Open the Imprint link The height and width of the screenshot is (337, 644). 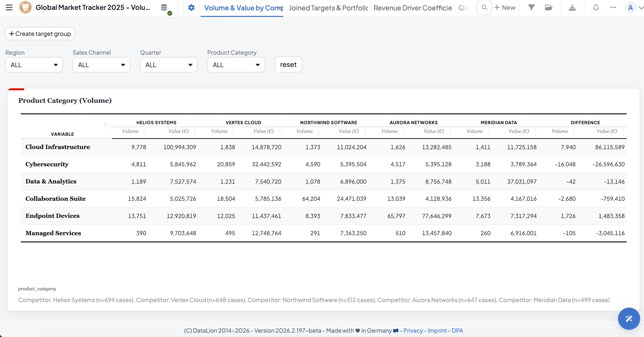[437, 331]
